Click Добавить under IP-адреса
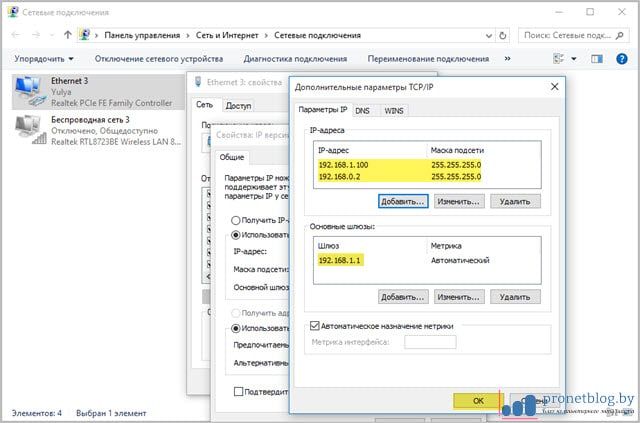The image size is (640, 423). (403, 201)
